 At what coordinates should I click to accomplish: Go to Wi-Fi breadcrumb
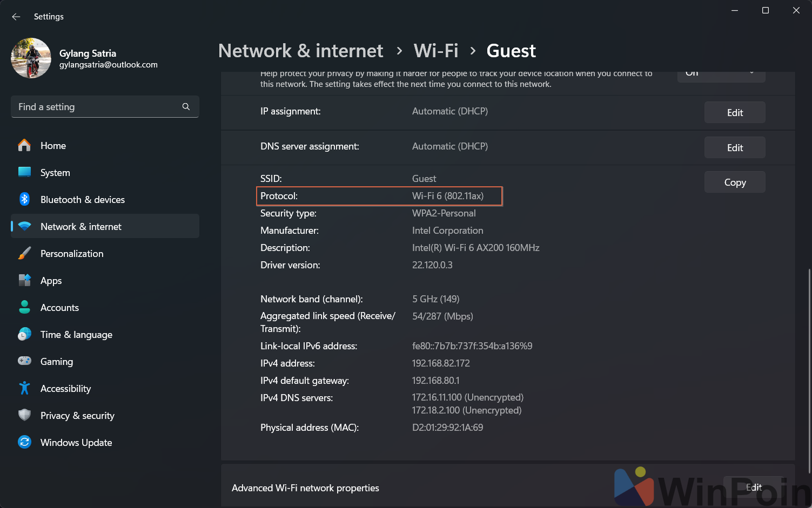[x=435, y=51]
